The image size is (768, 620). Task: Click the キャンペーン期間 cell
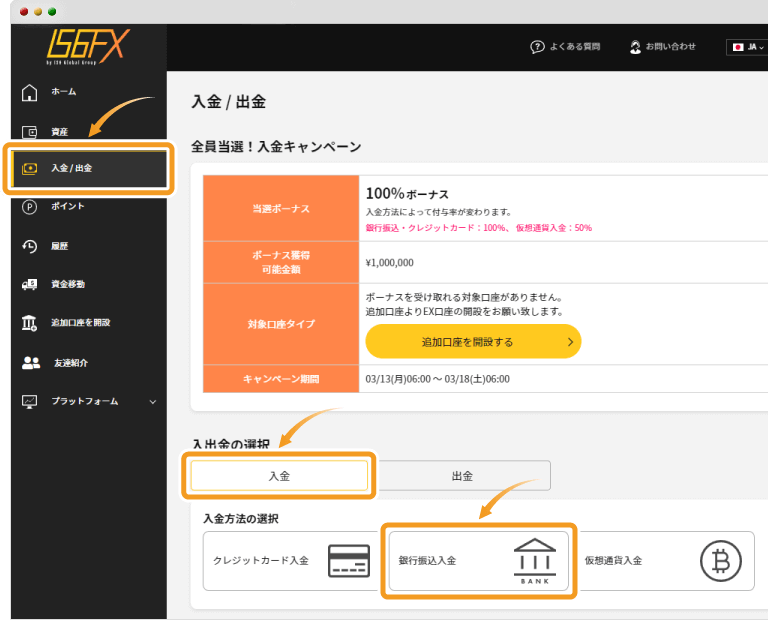281,379
